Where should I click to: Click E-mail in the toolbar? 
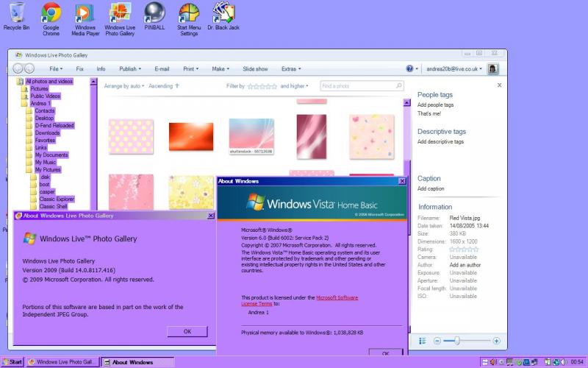162,68
